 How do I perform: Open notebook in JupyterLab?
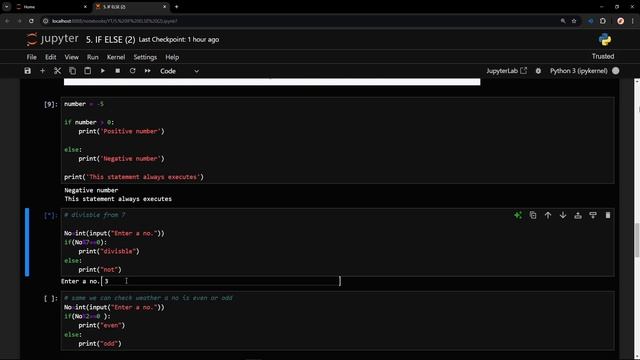pyautogui.click(x=506, y=71)
